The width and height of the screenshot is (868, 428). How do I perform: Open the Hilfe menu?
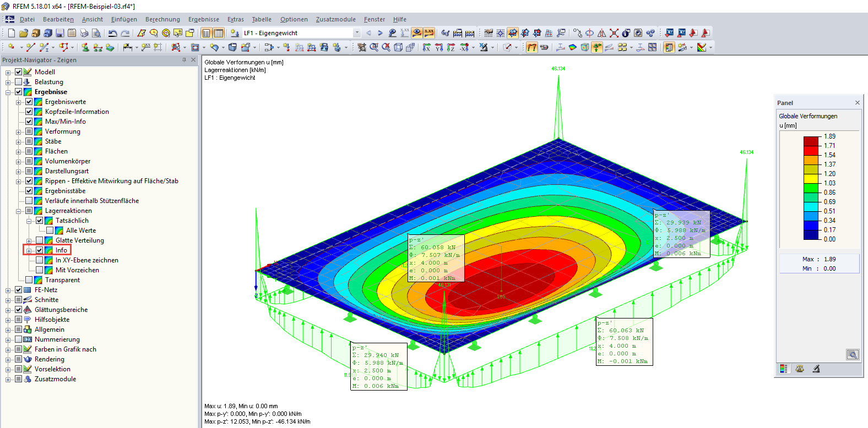pos(400,19)
